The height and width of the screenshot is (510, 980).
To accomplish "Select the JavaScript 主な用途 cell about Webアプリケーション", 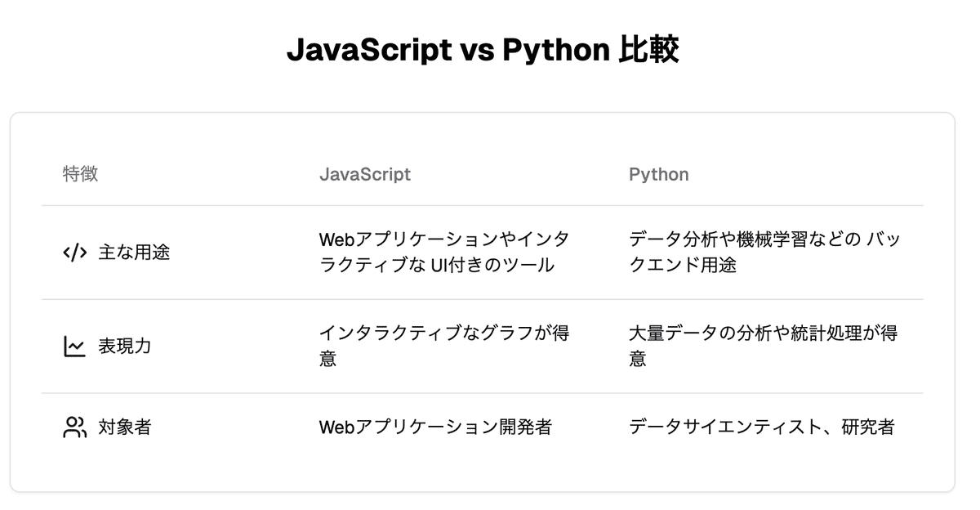I will coord(444,252).
